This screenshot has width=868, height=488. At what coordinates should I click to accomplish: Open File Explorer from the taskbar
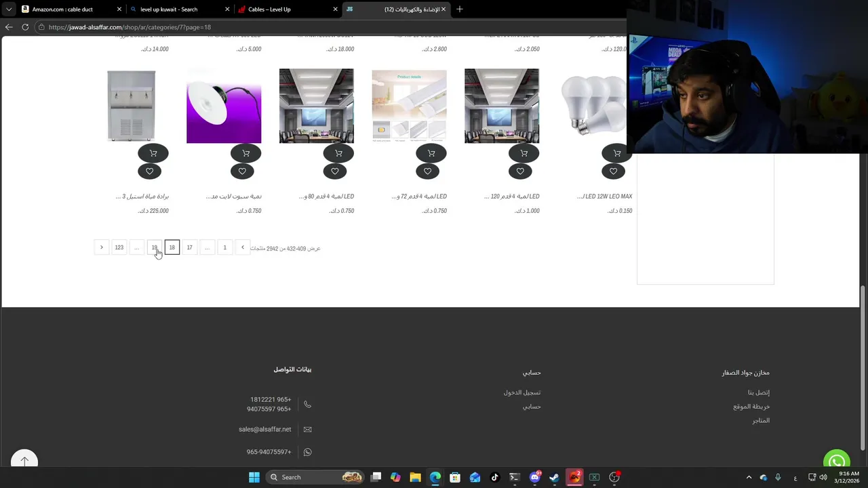(416, 477)
